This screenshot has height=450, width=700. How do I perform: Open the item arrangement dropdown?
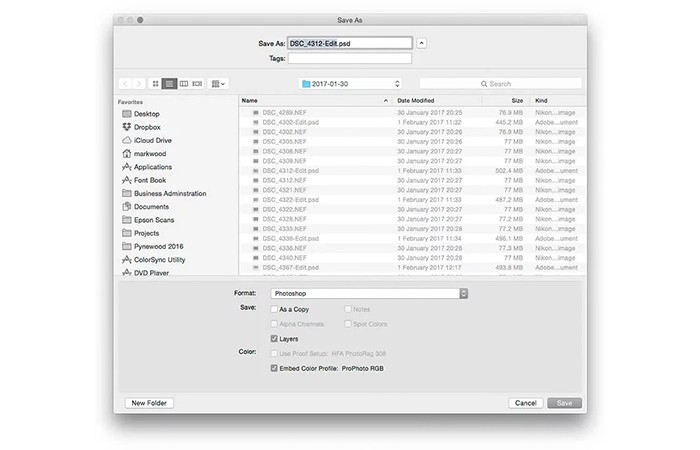[218, 83]
